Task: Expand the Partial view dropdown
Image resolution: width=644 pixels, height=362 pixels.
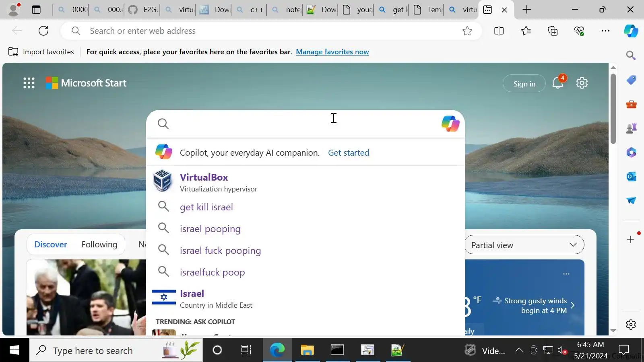Action: (524, 245)
